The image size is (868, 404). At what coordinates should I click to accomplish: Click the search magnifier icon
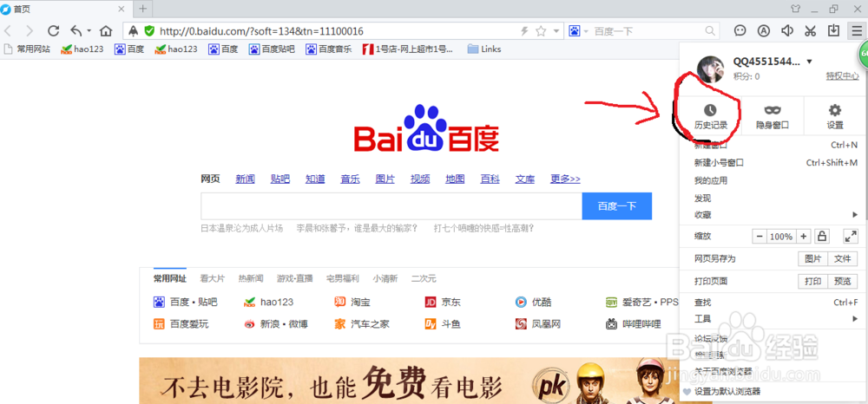710,31
